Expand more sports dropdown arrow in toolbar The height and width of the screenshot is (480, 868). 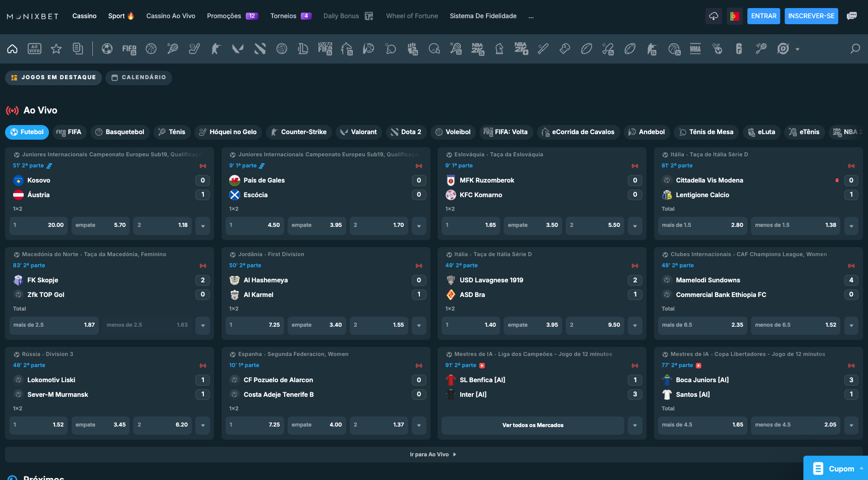pyautogui.click(x=797, y=49)
